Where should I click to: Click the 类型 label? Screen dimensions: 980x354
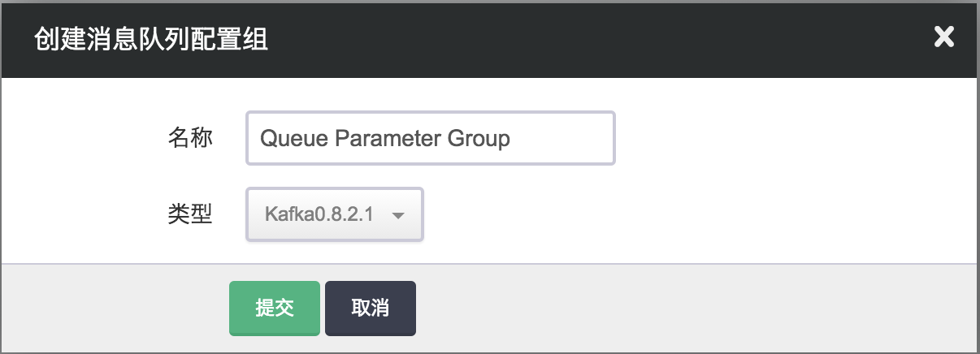click(190, 215)
